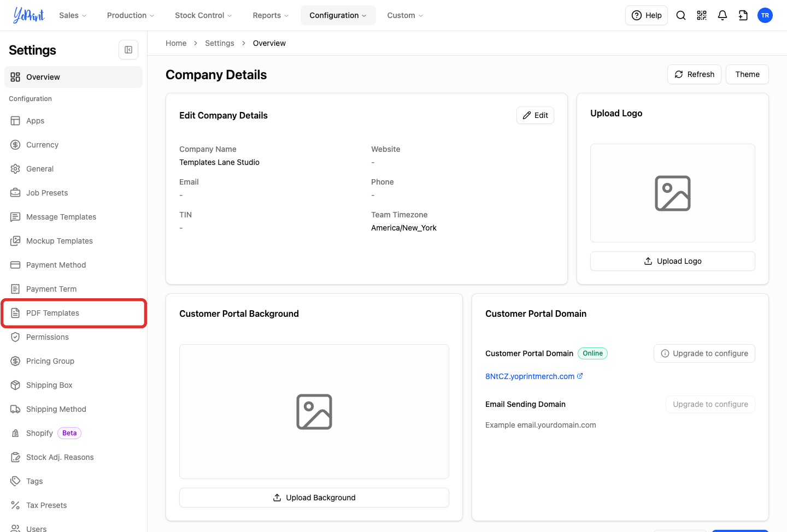Viewport: 787px width, 532px height.
Task: Open the notifications bell icon
Action: point(723,15)
